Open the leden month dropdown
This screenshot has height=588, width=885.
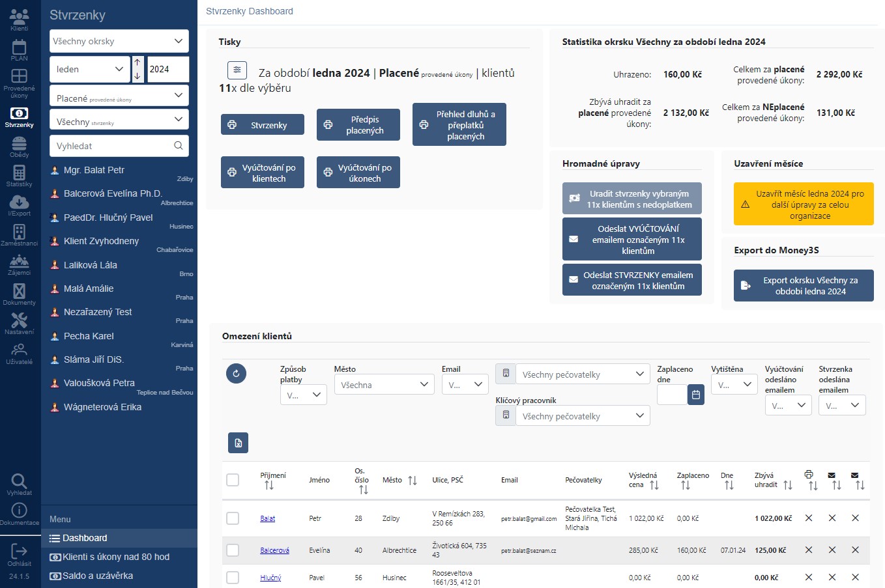click(x=90, y=69)
